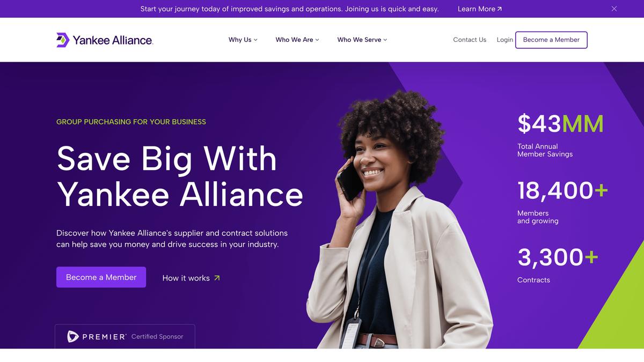The width and height of the screenshot is (644, 362).
Task: Click the Premier Certified Sponsor badge
Action: tap(125, 337)
